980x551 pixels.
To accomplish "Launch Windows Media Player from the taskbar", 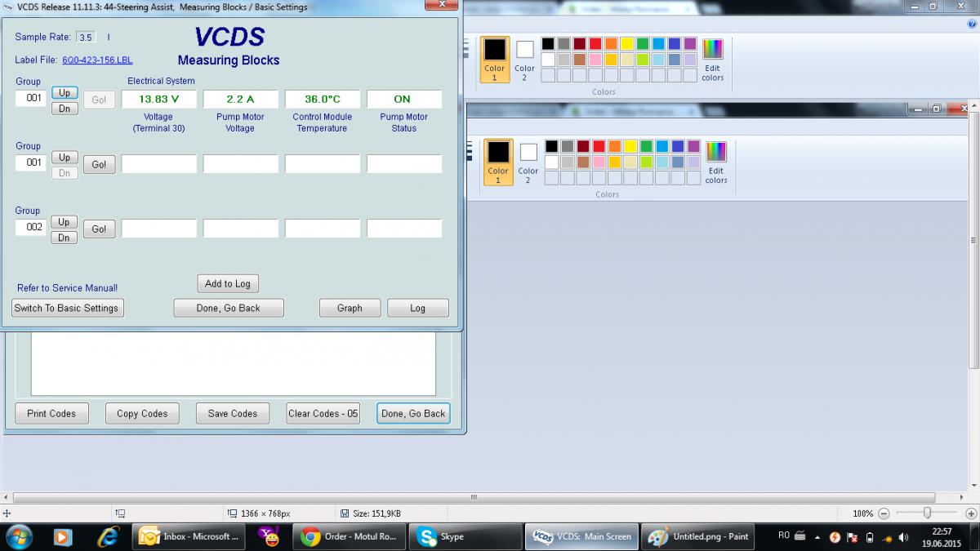I will [62, 536].
